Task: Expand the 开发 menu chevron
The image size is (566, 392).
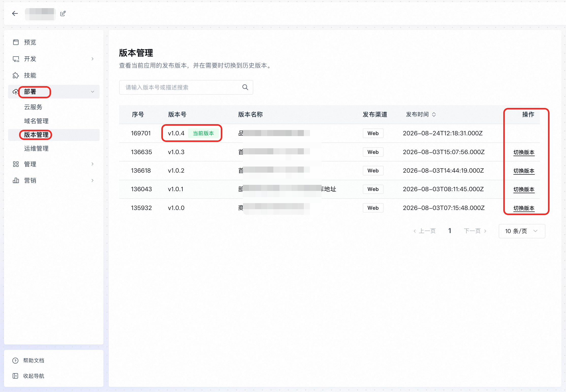Action: point(92,59)
